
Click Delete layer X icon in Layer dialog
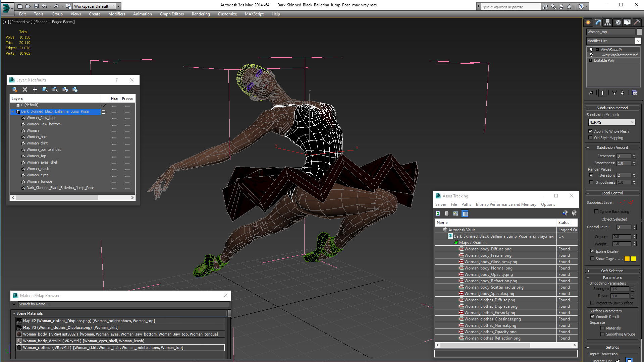[25, 89]
